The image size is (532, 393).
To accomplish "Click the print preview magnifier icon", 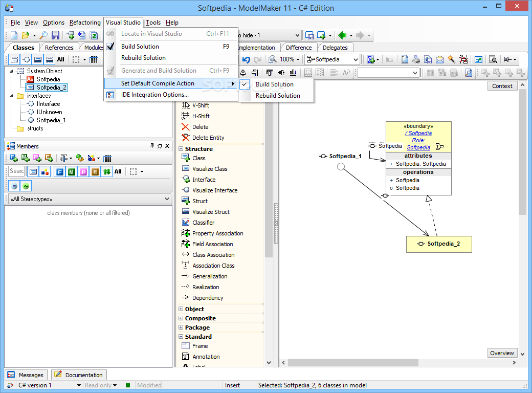I will pos(494,60).
